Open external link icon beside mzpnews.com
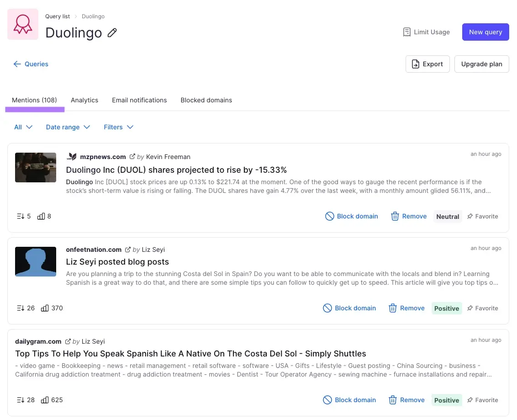This screenshot has height=420, width=517. click(132, 156)
